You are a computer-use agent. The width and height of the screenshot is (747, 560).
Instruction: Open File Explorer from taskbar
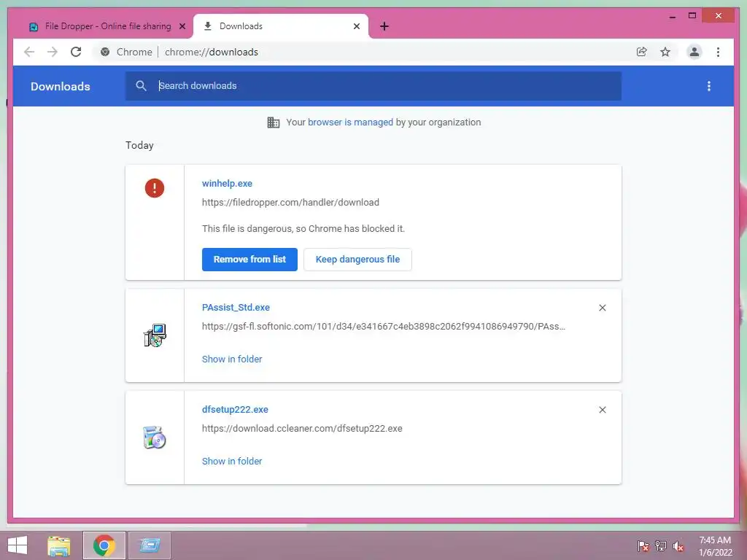tap(59, 545)
